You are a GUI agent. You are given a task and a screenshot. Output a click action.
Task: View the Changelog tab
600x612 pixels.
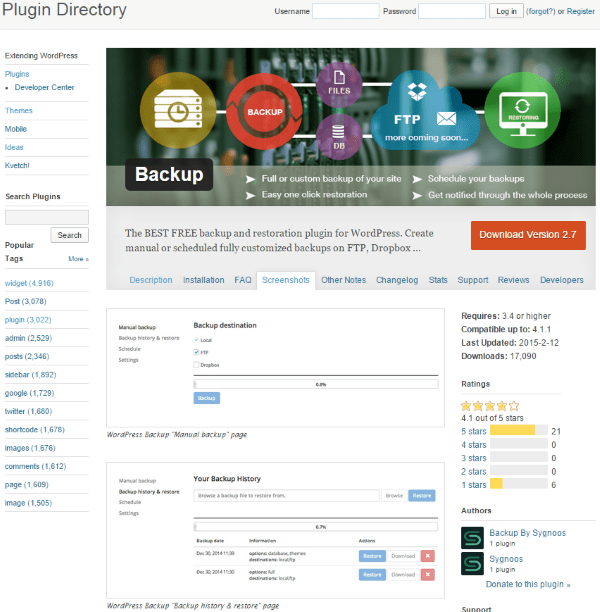point(397,280)
